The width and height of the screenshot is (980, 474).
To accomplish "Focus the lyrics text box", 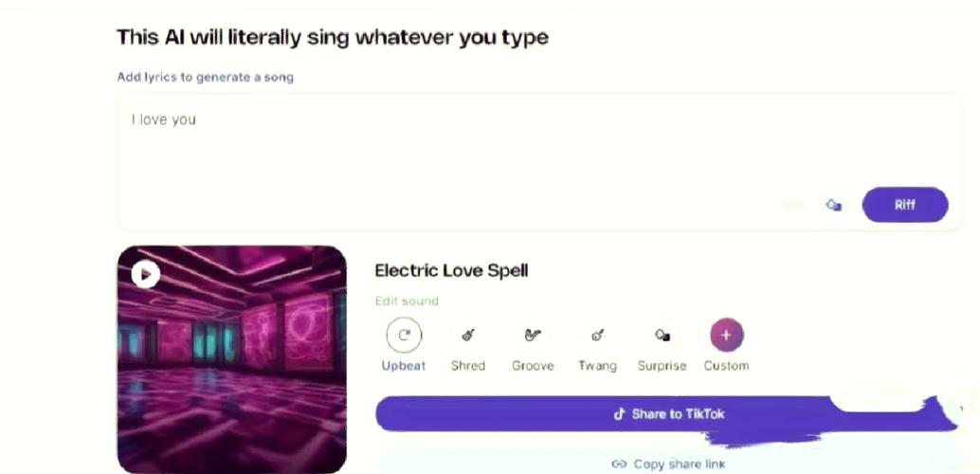I will [539, 163].
